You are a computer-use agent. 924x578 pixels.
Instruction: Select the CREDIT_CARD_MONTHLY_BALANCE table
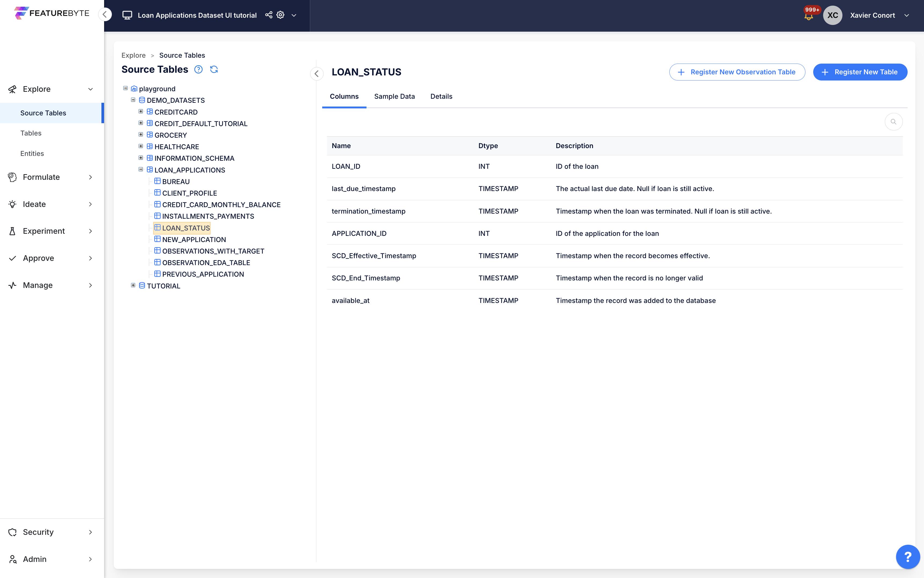pyautogui.click(x=217, y=204)
